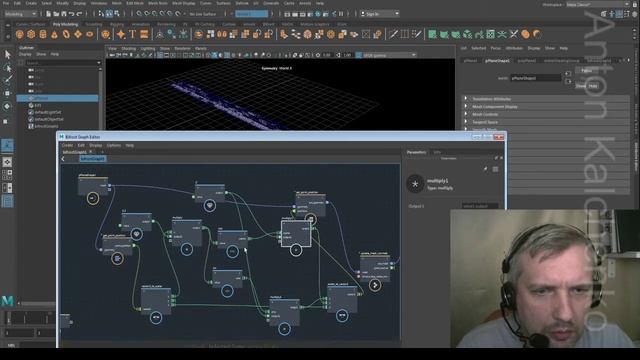Expand the Mesh Component Display section
The width and height of the screenshot is (640, 360).
pos(466,107)
